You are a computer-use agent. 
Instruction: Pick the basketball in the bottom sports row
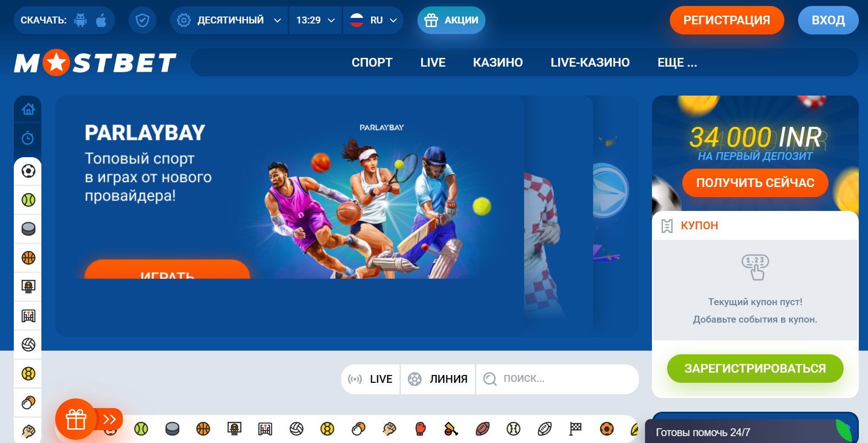(x=203, y=429)
